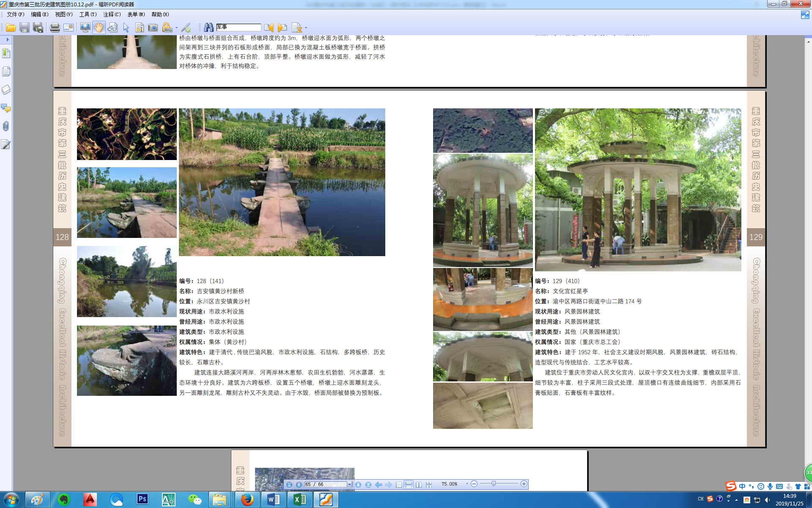Open Word from the taskbar
This screenshot has height=508, width=812.
click(274, 500)
